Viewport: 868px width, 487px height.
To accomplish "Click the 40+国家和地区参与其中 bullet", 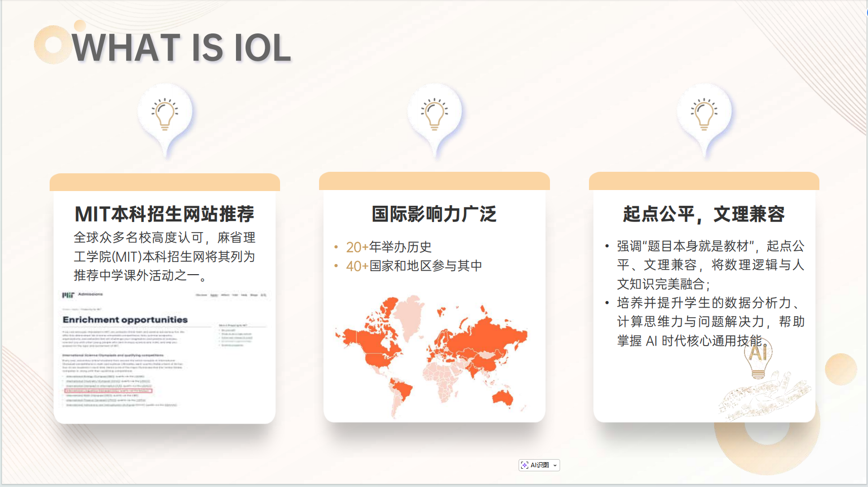I will [414, 266].
